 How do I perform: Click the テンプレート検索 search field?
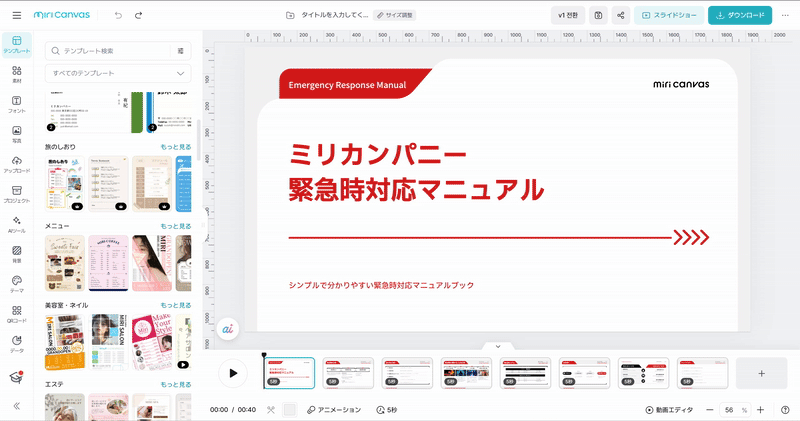click(110, 51)
